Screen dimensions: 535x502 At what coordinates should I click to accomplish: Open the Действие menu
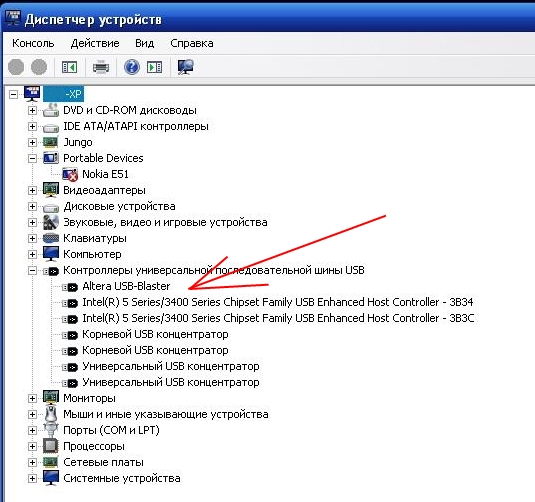(x=95, y=43)
